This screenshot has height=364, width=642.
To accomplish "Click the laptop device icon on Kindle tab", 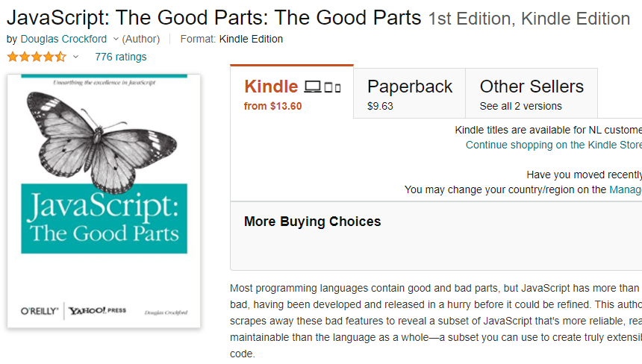I will click(313, 87).
